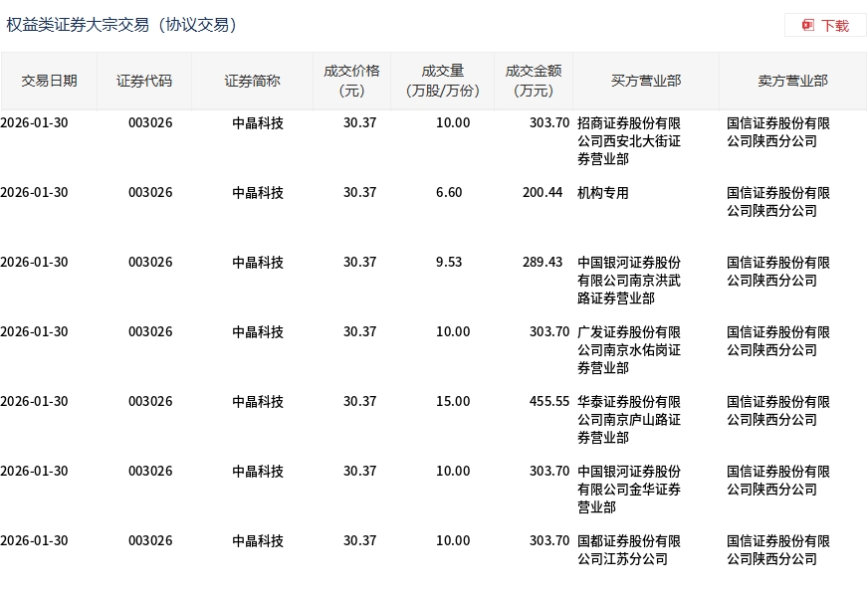This screenshot has height=599, width=868.
Task: Click the 成交价格(元) column header
Action: (351, 81)
